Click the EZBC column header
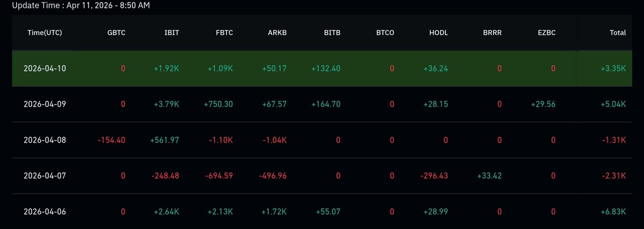 546,33
